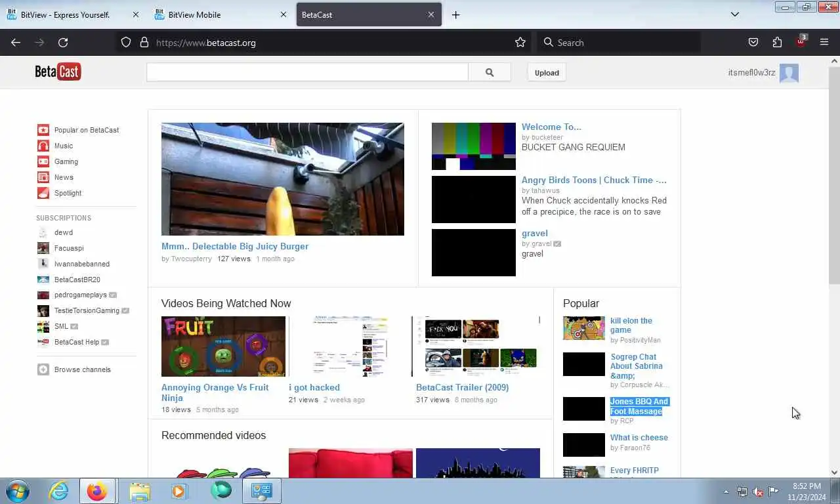The image size is (840, 504).
Task: Open the BetaCast Trailer (2009) link
Action: point(462,387)
